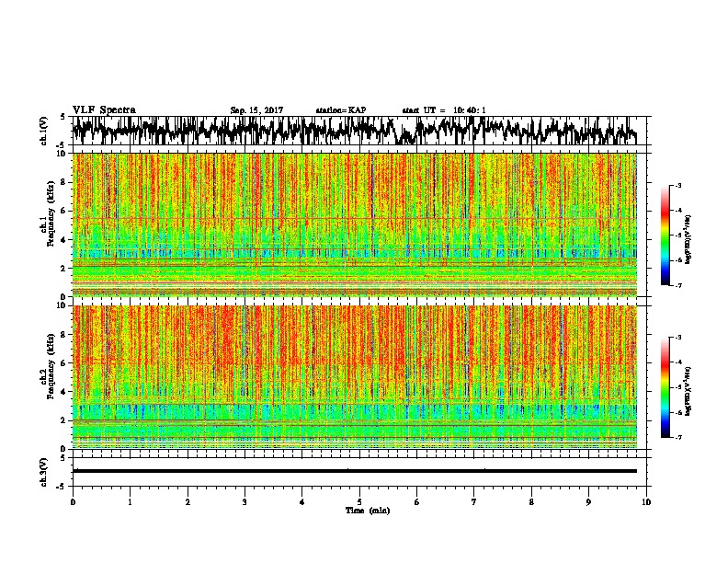Viewport: 728px width, 563px height.
Task: Click the ch.2 spectrogram "2" kHz tick label
Action: pyautogui.click(x=64, y=420)
